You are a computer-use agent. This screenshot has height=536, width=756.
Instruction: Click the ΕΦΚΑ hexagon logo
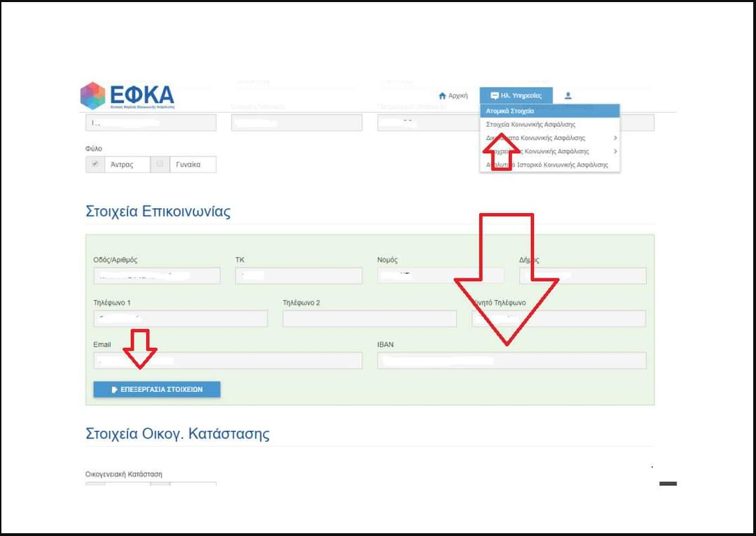(x=93, y=95)
